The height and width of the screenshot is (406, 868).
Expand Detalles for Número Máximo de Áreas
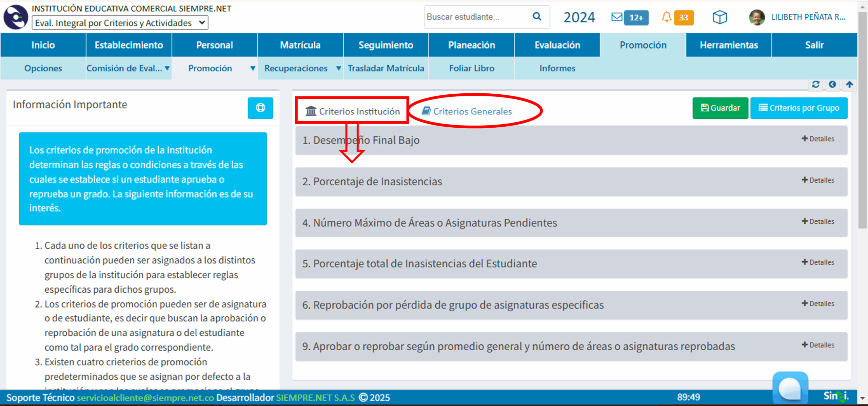click(818, 222)
